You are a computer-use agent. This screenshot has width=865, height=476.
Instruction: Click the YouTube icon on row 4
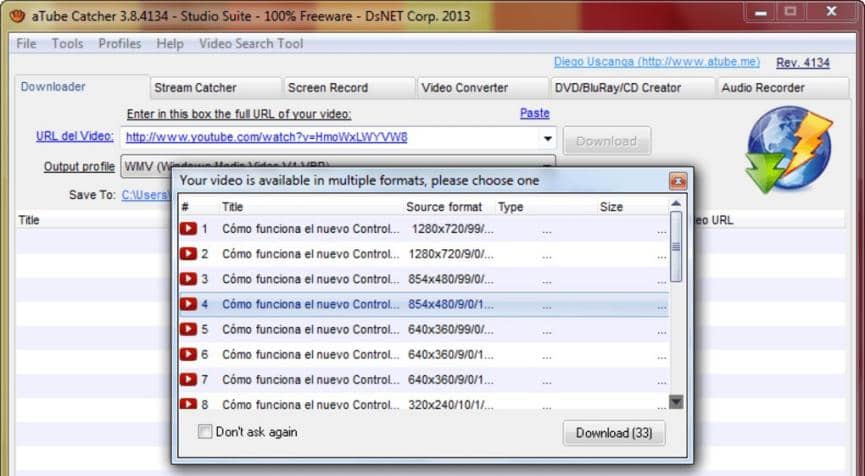pos(188,304)
